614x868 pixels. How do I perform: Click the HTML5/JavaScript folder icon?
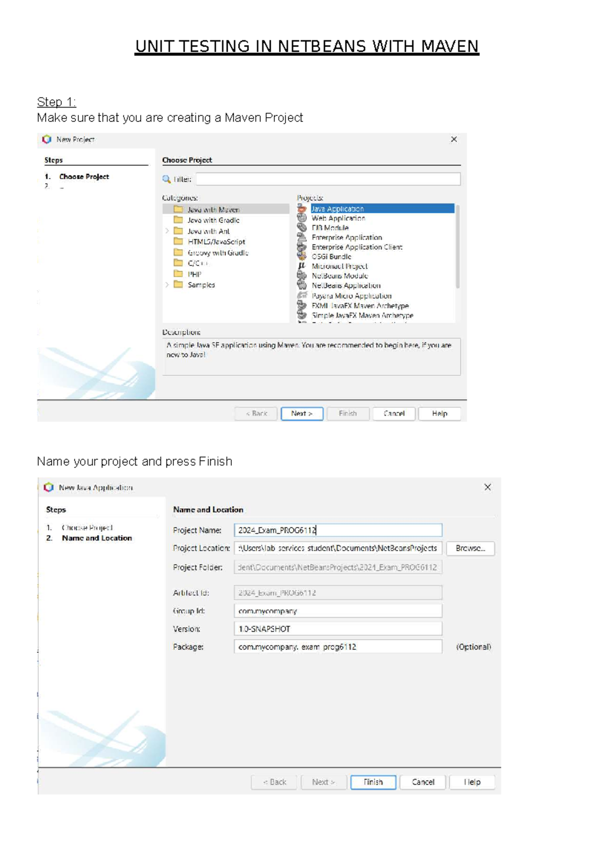pos(178,242)
